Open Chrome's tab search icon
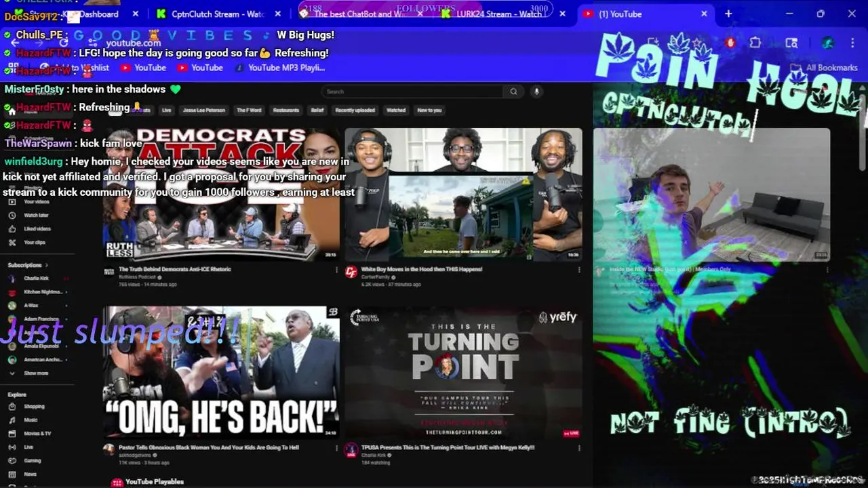The width and height of the screenshot is (868, 488). (x=791, y=43)
